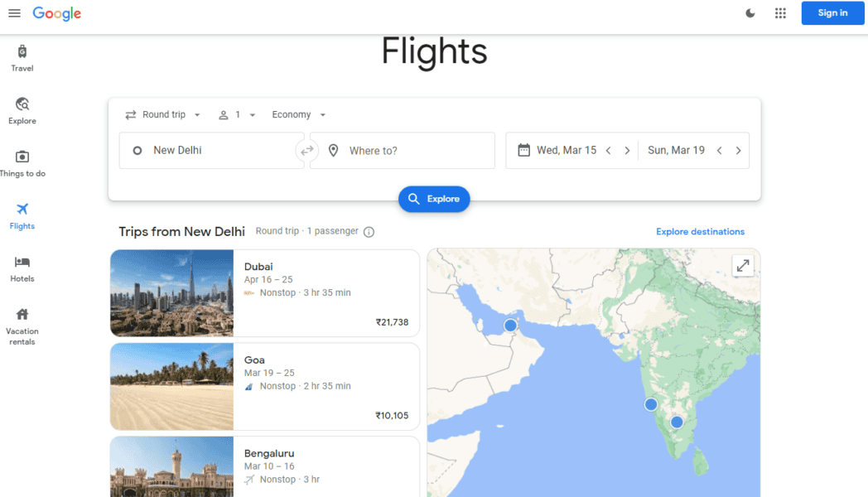Expand the map to fullscreen view
The height and width of the screenshot is (497, 868).
tap(743, 265)
